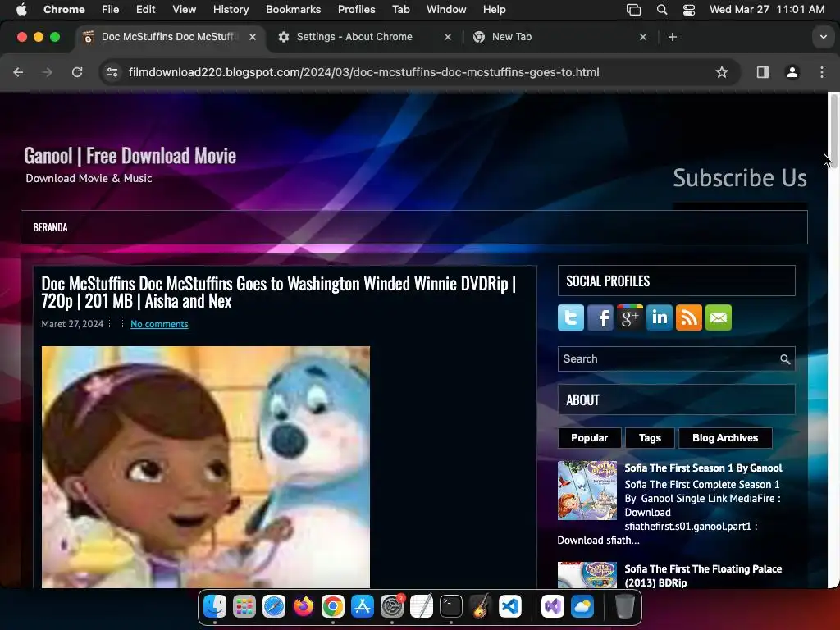Close the Doc McStuffins tab
The width and height of the screenshot is (840, 630).
click(x=253, y=37)
